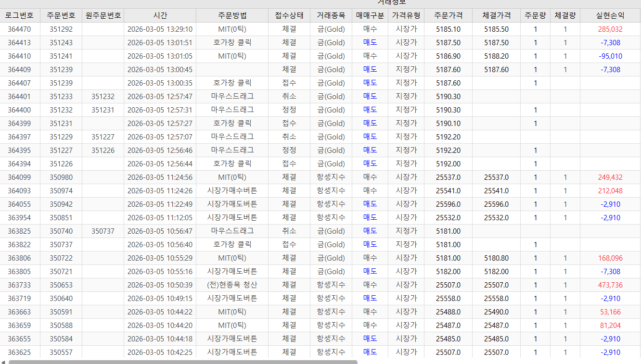Click log number 363822
The height and width of the screenshot is (364, 641).
click(20, 244)
